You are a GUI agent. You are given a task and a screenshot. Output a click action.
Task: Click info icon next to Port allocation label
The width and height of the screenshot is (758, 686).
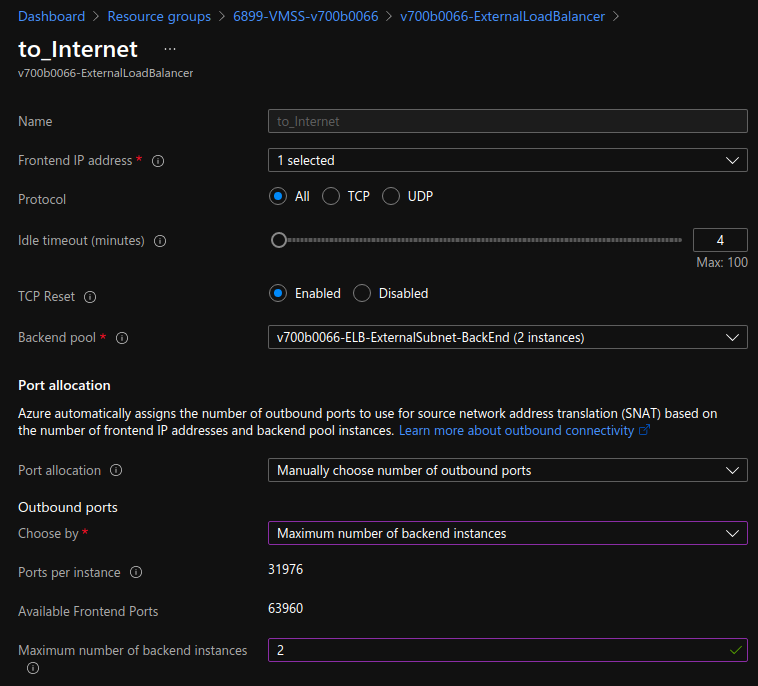pos(116,471)
